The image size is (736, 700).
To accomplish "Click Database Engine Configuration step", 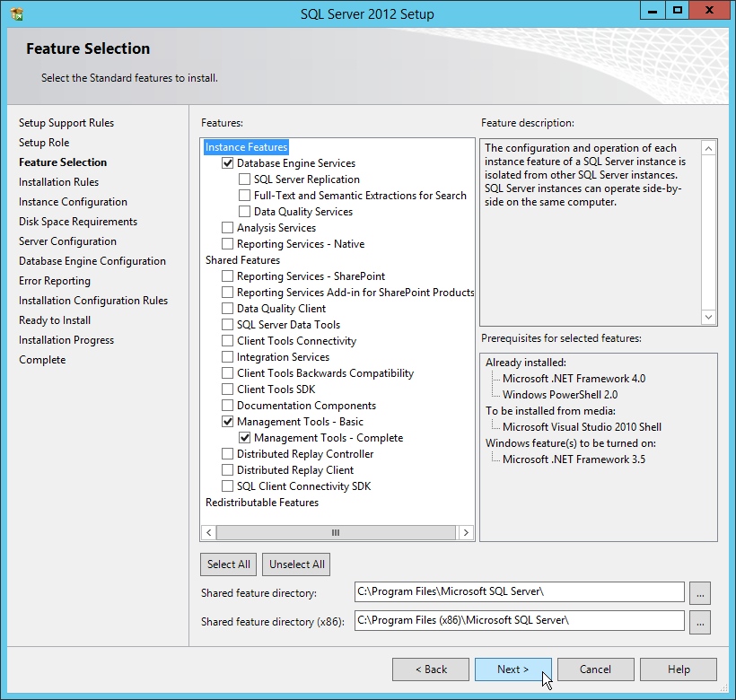I will [x=92, y=261].
